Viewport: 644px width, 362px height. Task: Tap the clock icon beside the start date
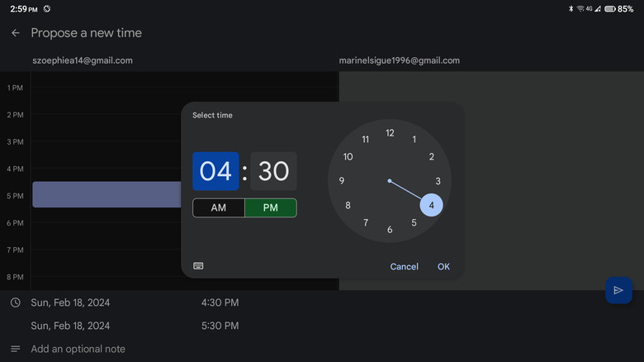16,302
